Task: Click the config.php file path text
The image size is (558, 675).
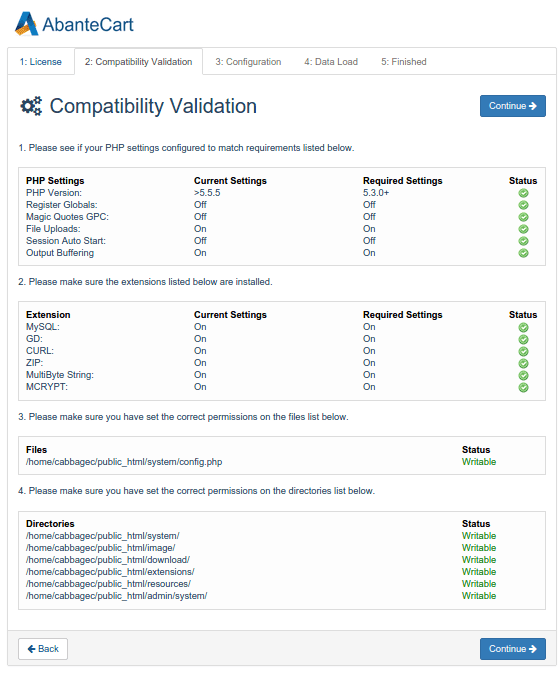Action: tap(124, 462)
